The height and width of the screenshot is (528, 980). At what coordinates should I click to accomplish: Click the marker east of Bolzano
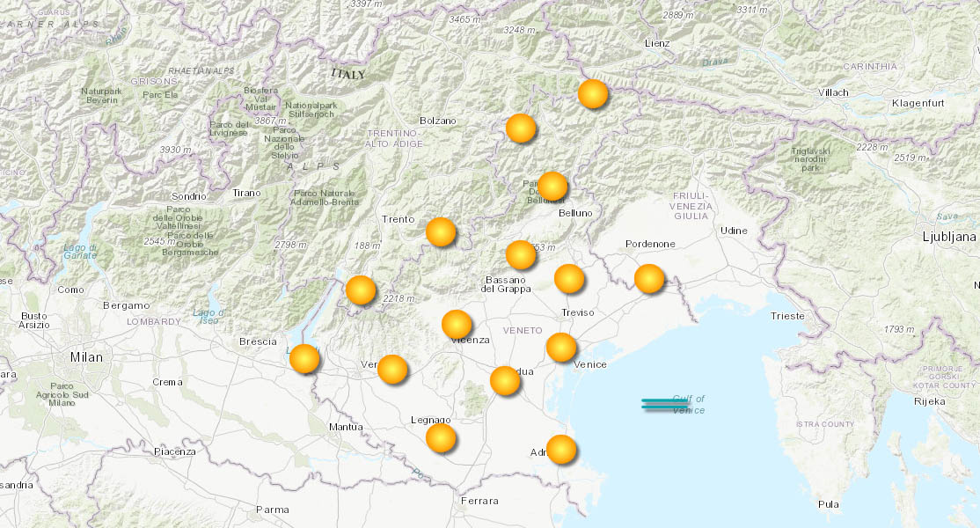[520, 128]
